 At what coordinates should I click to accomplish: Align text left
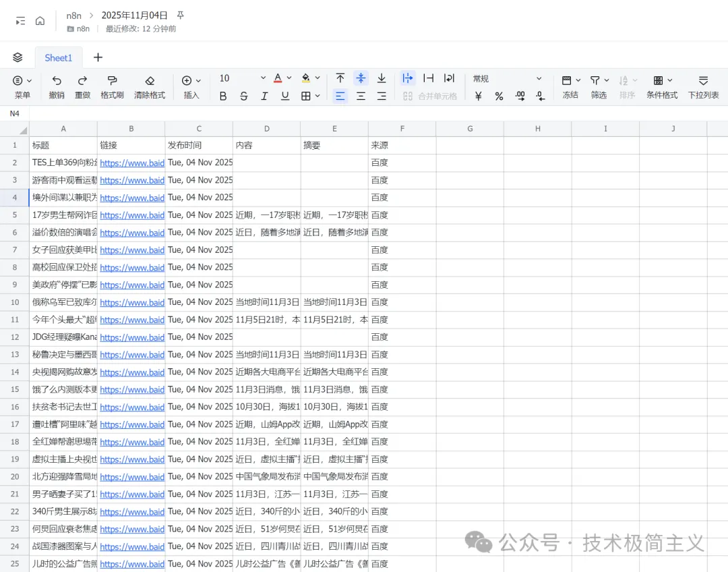click(x=340, y=96)
